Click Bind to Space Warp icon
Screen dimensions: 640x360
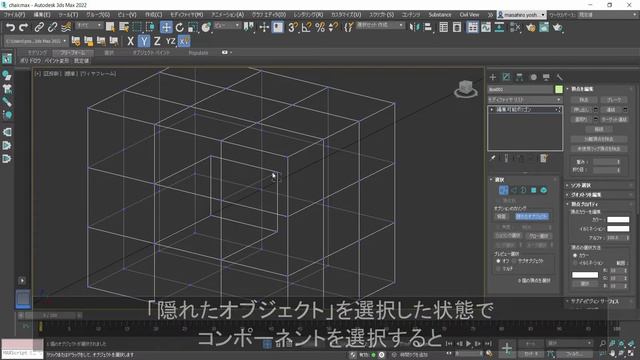[66, 27]
